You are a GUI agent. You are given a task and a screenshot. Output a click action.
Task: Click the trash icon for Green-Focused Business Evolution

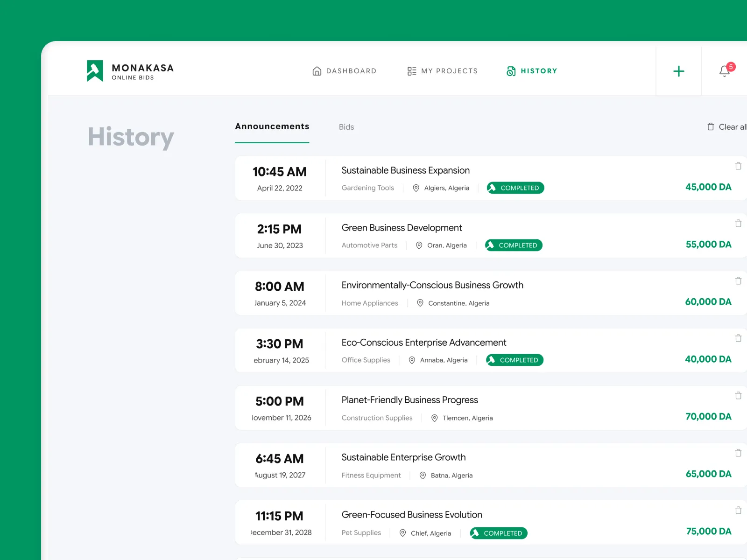738,511
